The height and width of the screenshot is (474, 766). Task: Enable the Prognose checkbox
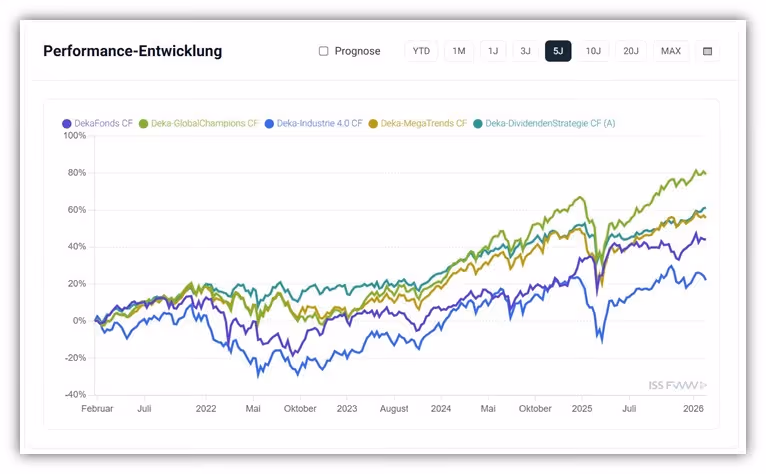coord(323,51)
